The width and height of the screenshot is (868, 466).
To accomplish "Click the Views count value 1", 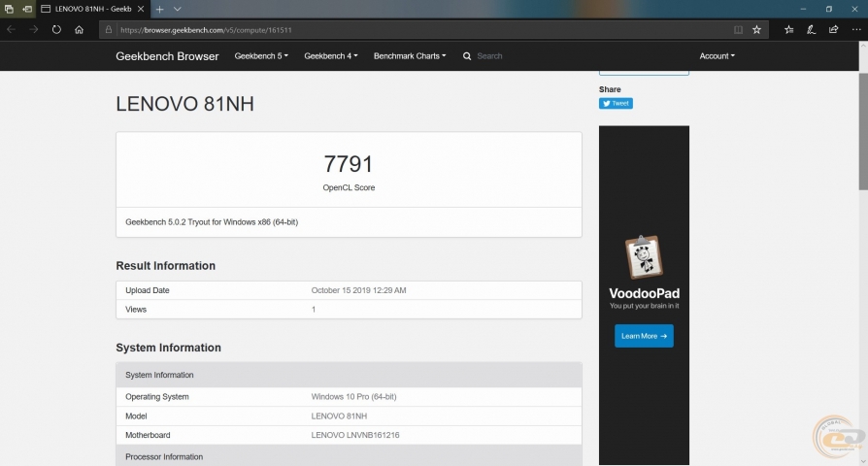I will point(314,310).
